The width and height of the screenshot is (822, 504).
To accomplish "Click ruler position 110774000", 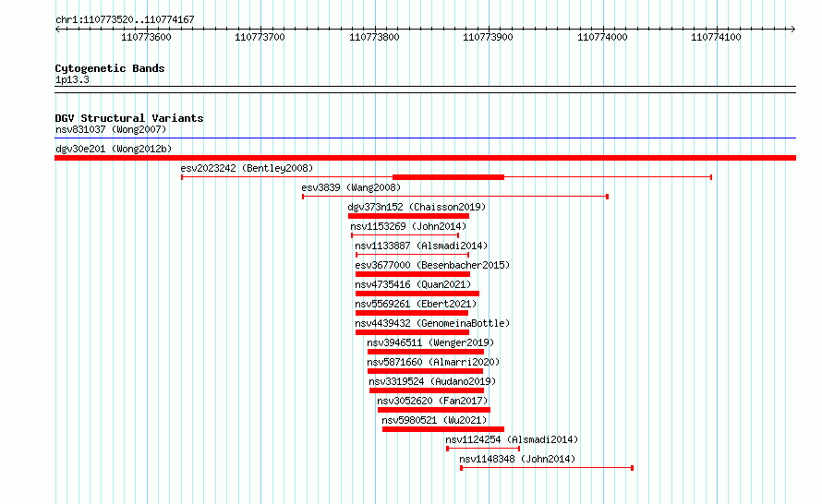I will (602, 37).
